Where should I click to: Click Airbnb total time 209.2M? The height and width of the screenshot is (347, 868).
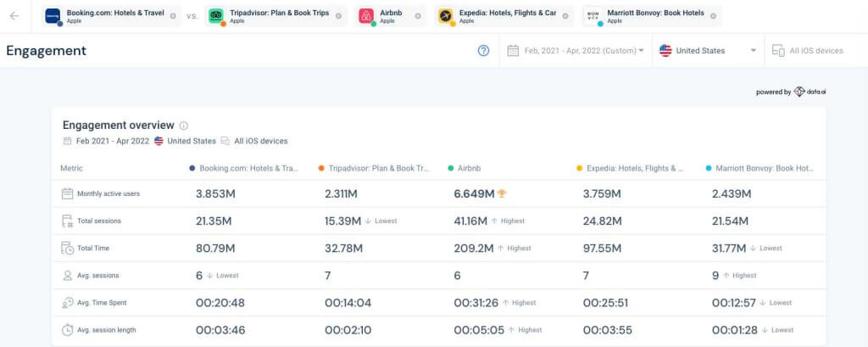[474, 249]
